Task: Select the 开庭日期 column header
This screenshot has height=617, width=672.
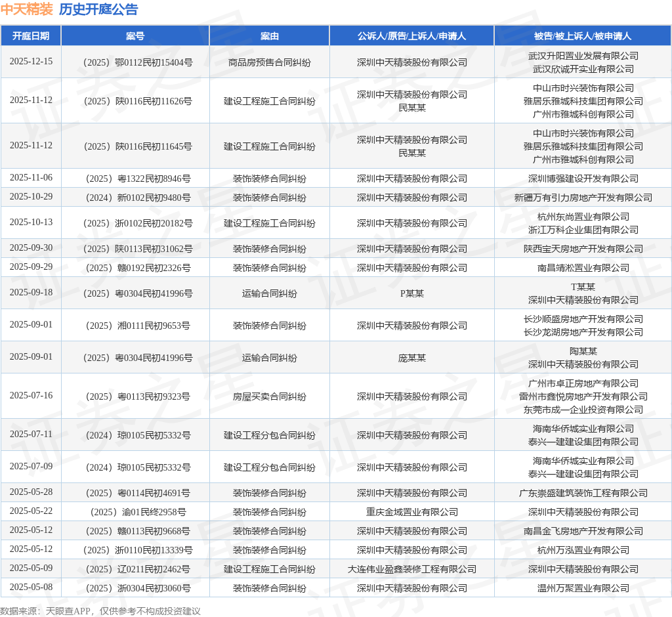Action: pos(31,36)
